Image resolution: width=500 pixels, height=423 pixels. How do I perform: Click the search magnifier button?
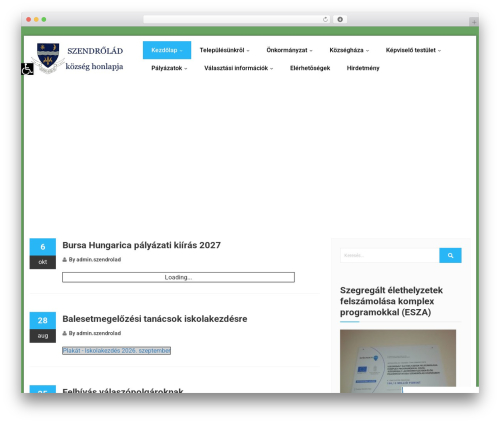tap(450, 255)
